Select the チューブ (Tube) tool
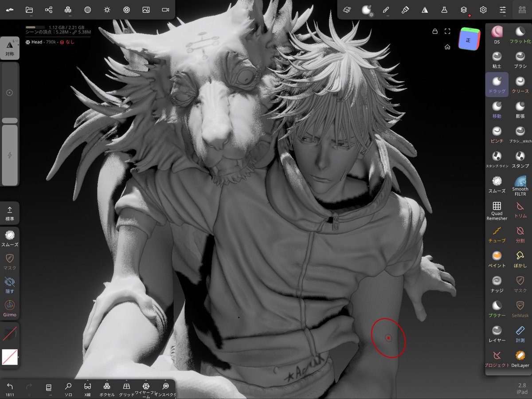532x399 pixels. 497,234
